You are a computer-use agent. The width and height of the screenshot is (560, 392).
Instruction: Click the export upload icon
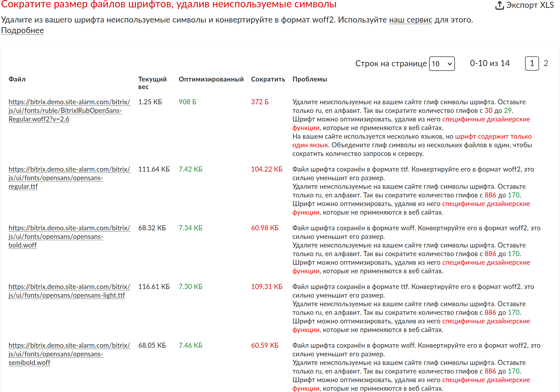(x=499, y=5)
